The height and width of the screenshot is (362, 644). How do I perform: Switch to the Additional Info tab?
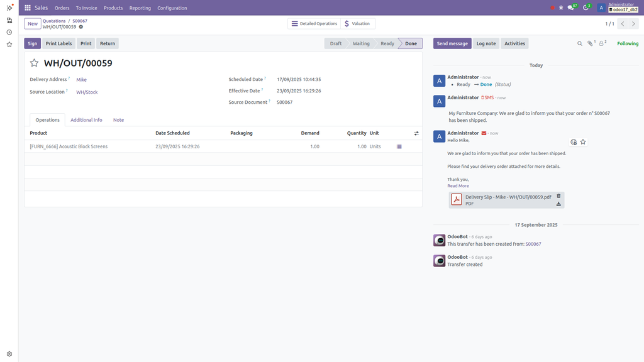point(86,119)
